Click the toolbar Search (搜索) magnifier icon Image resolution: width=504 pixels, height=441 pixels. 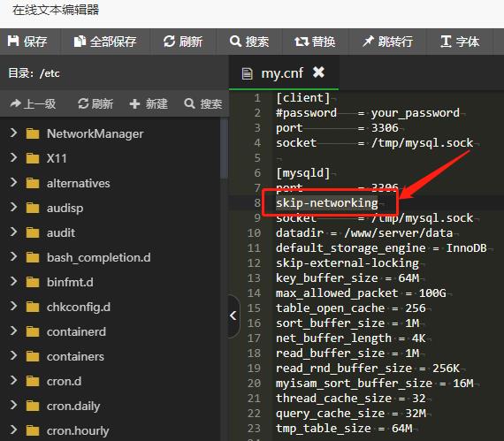[235, 42]
